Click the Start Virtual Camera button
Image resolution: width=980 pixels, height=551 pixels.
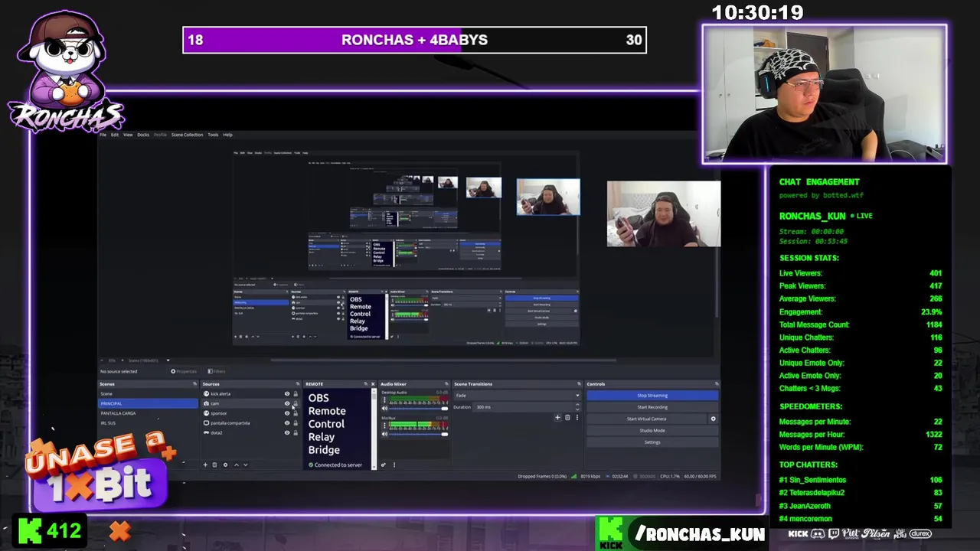pos(647,419)
